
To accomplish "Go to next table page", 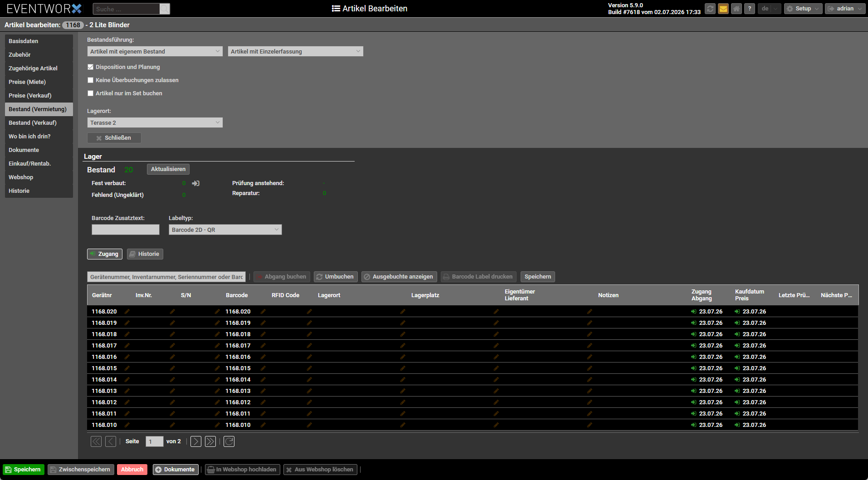I will coord(196,441).
